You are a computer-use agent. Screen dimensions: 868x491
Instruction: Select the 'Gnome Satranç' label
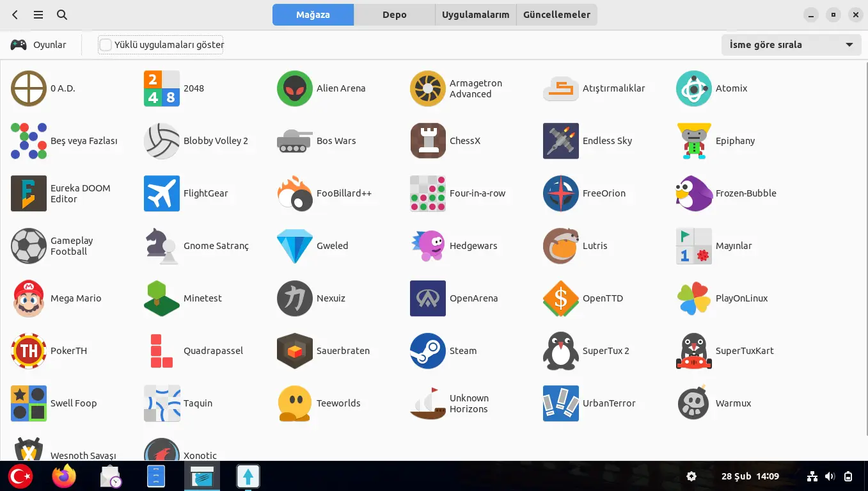tap(216, 246)
